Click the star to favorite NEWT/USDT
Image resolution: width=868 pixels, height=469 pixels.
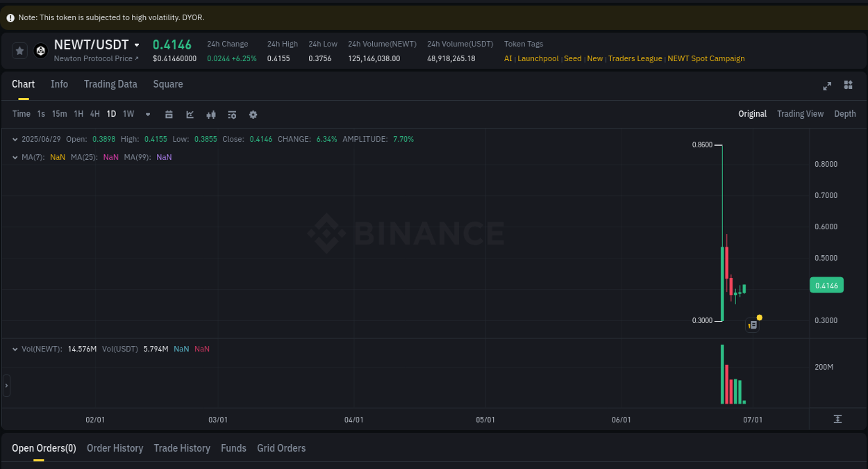point(19,50)
